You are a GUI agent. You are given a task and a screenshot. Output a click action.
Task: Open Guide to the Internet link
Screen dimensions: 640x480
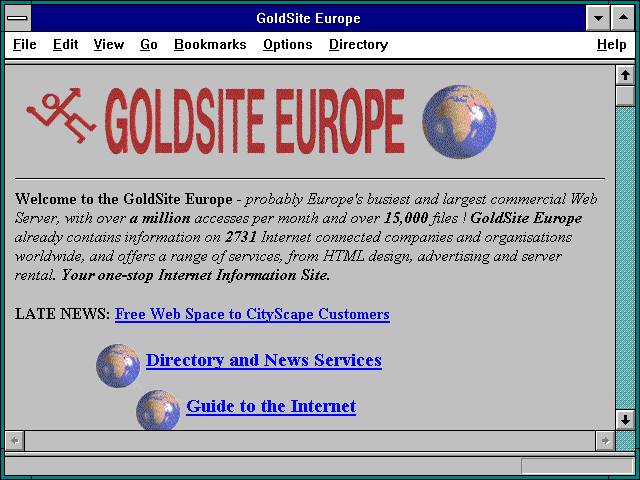pyautogui.click(x=271, y=407)
